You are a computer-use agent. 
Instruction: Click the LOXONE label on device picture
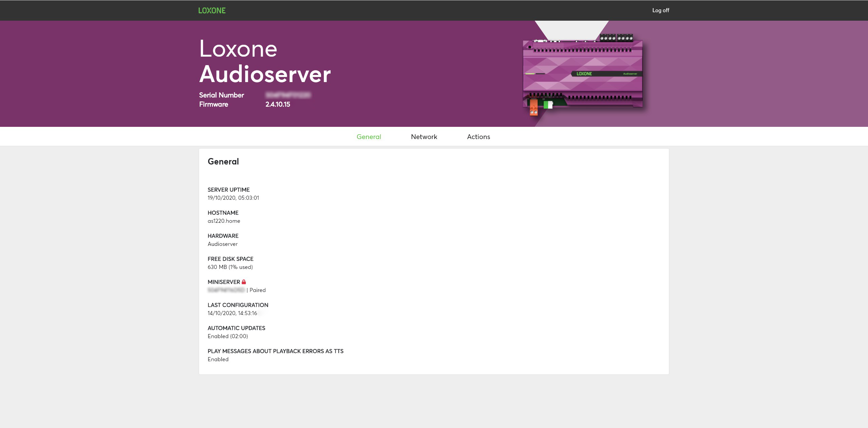pyautogui.click(x=584, y=74)
